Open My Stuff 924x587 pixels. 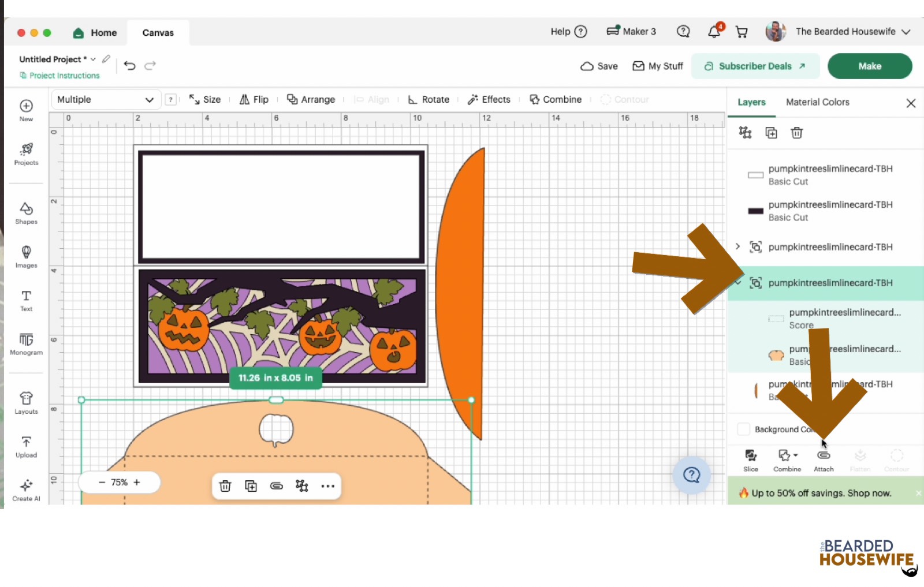(658, 66)
